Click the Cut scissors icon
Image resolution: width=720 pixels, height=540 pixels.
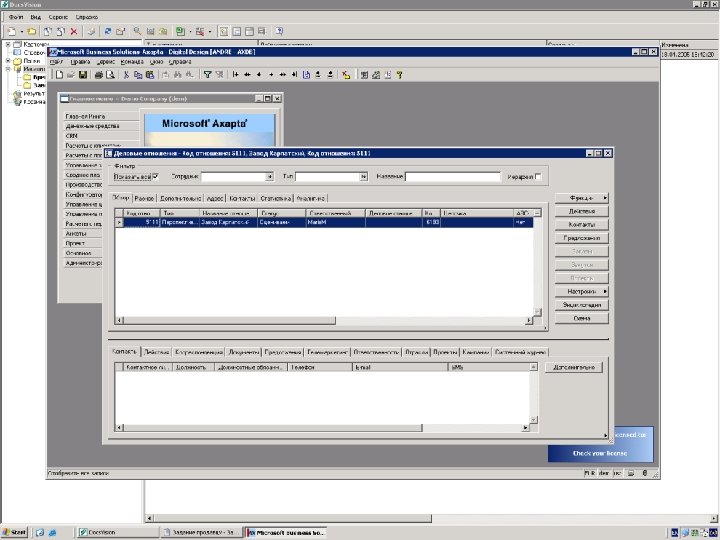click(126, 74)
